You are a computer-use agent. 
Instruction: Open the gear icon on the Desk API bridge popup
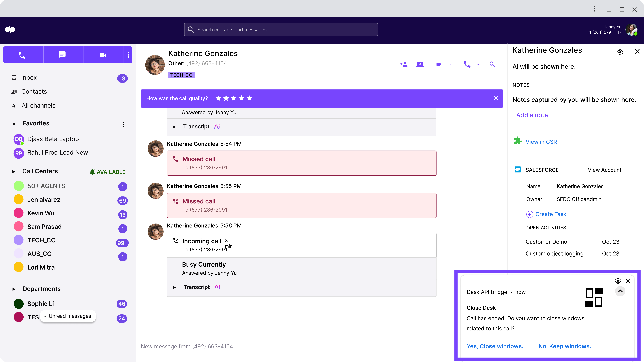[x=618, y=281]
